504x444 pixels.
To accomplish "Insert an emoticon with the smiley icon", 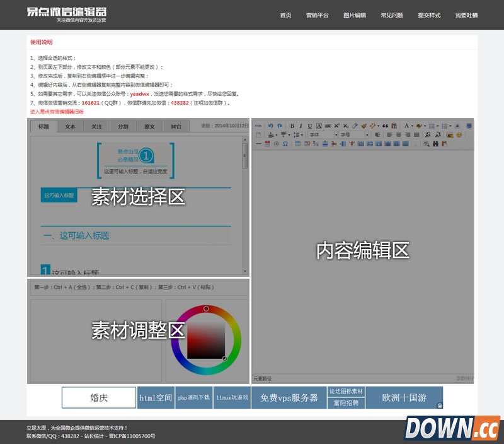I will point(459,134).
